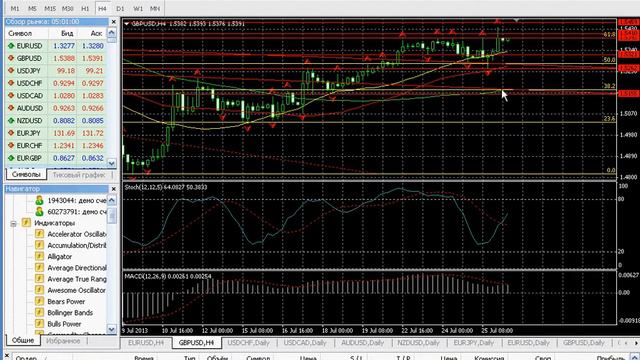Screen dimensions: 640x360
Task: Click the MACD(12,26,9) indicator label
Action: pos(168,276)
